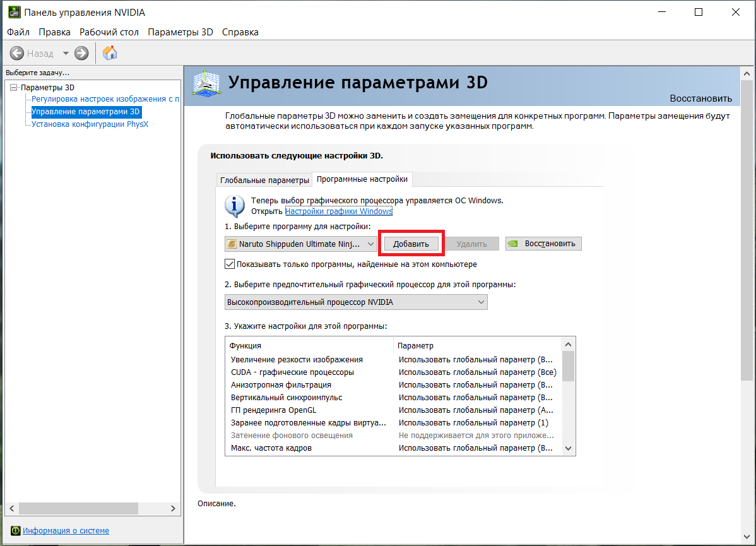This screenshot has height=546, width=756.
Task: Select Заранее подготовленные кадры row
Action: (393, 422)
